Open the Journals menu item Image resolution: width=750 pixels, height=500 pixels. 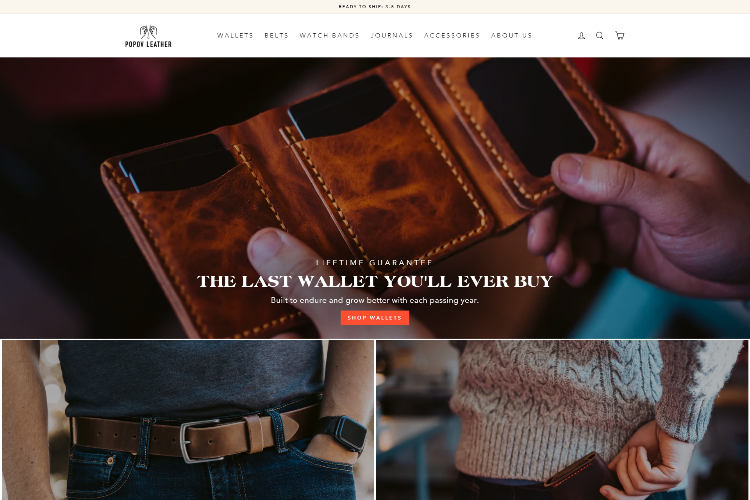[x=392, y=35]
